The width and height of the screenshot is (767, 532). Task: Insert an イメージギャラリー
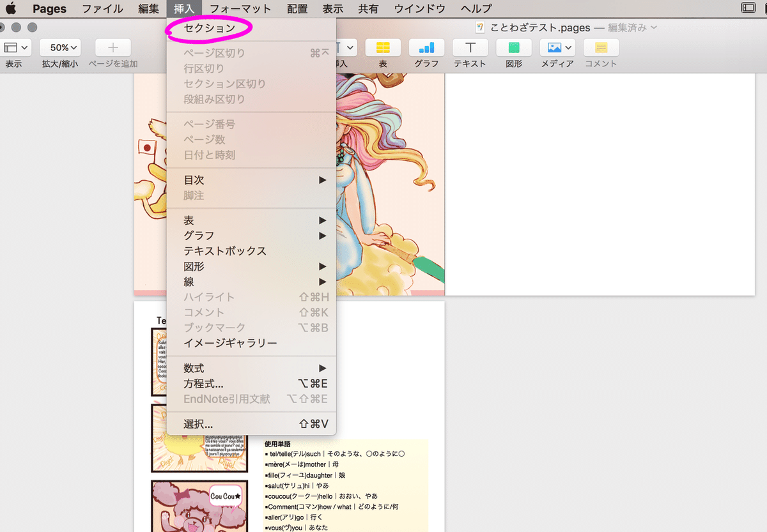coord(251,343)
